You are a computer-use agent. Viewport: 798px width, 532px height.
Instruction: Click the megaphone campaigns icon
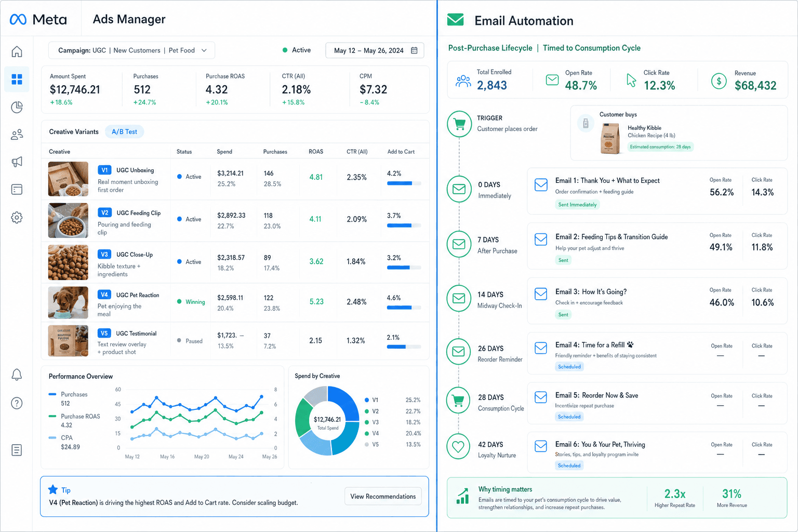(x=17, y=162)
